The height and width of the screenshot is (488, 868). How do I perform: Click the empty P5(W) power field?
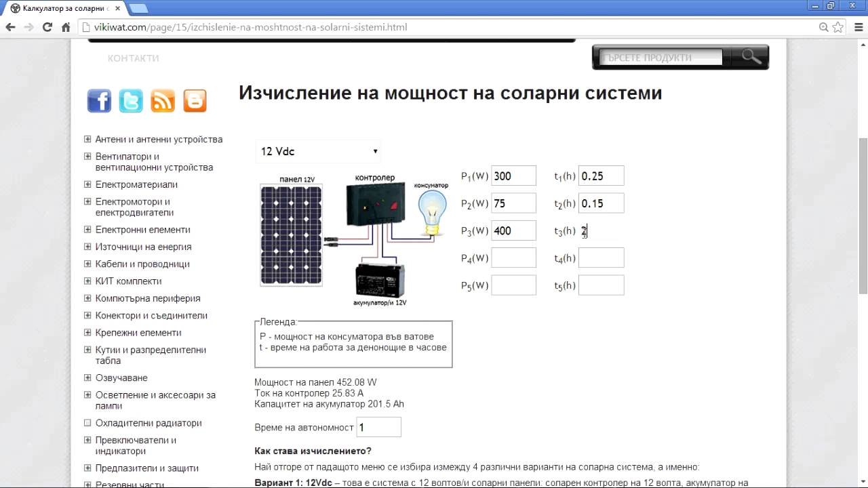[513, 285]
